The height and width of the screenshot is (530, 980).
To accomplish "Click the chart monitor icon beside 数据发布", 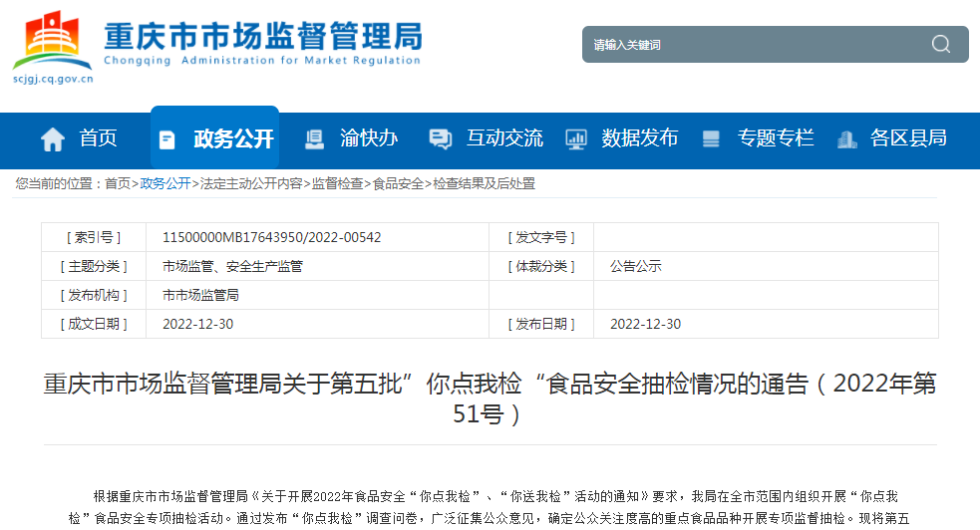I will pos(576,139).
